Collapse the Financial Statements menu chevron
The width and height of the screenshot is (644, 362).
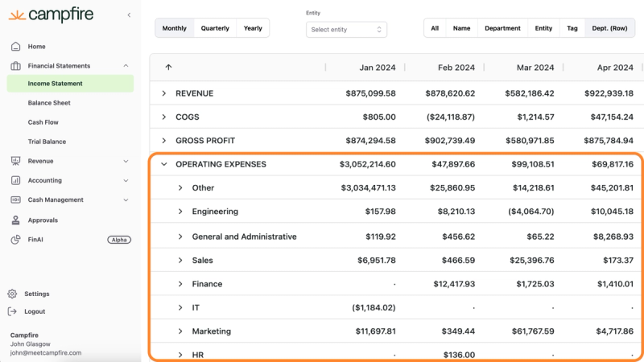126,66
